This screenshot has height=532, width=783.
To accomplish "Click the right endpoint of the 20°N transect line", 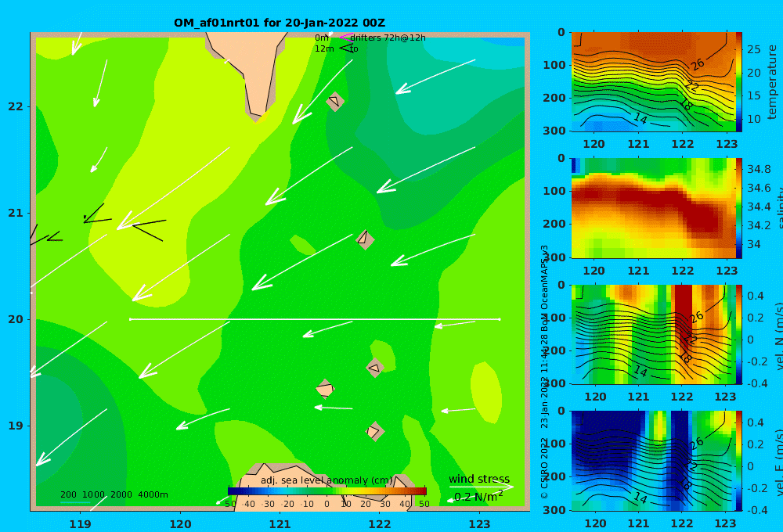I will pos(500,319).
